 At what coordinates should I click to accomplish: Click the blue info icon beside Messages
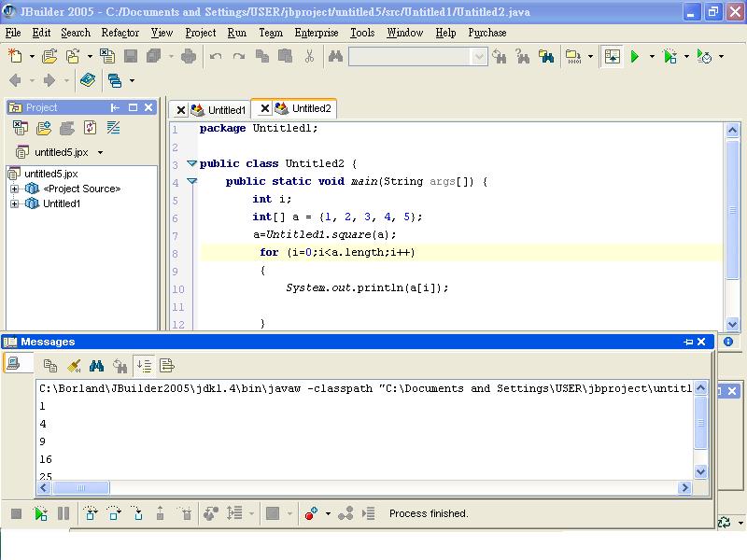click(x=728, y=342)
